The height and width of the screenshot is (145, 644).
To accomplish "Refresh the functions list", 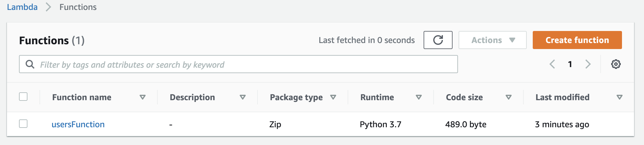I will pyautogui.click(x=438, y=40).
